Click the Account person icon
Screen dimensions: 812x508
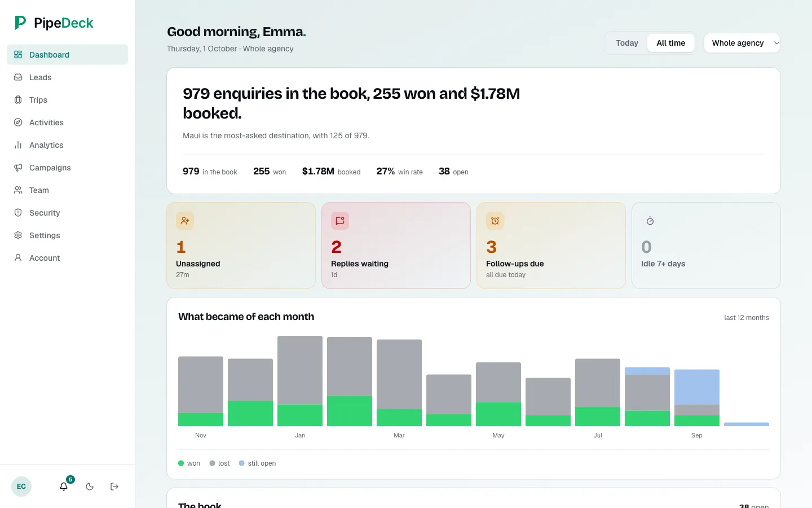point(18,258)
